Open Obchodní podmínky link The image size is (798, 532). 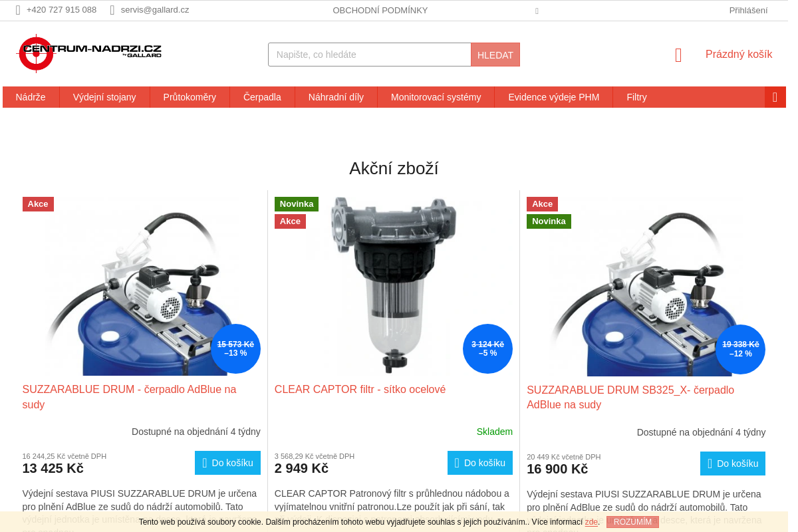(x=380, y=10)
